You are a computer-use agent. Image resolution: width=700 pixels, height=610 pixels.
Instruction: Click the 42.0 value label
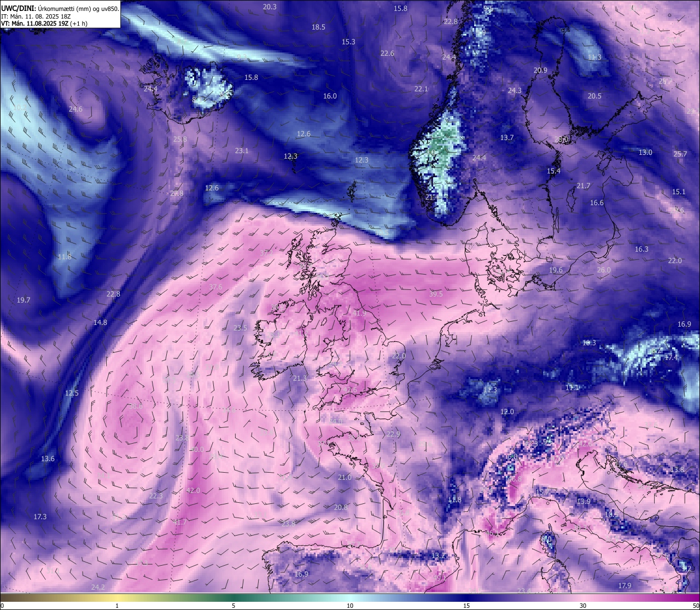193,491
